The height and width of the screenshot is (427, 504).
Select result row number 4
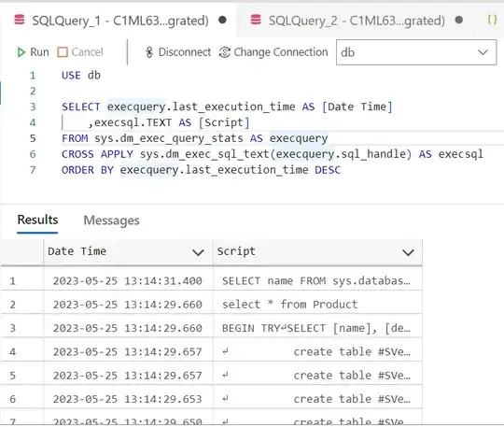click(x=12, y=351)
